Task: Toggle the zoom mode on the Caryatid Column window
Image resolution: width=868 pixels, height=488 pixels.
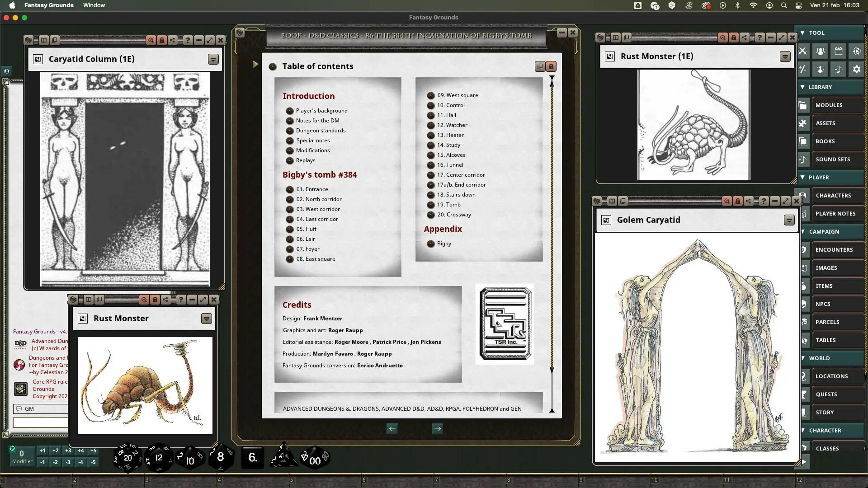Action: tap(151, 40)
